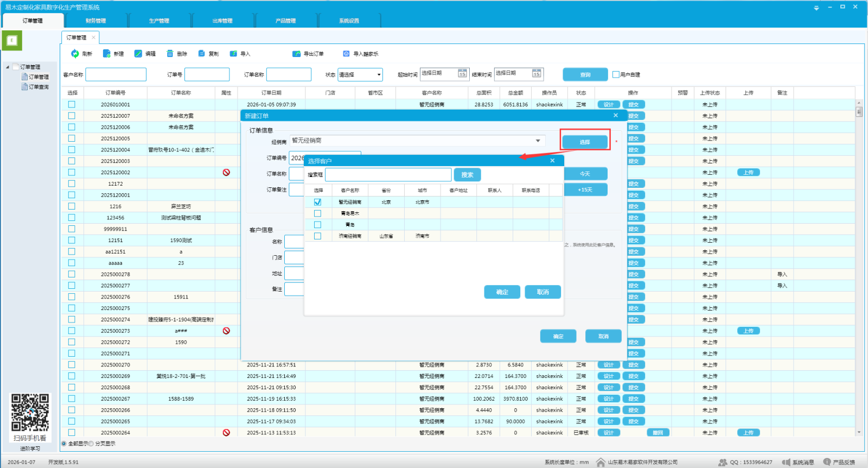
Task: Click the 导出订单 export icon
Action: (x=296, y=54)
